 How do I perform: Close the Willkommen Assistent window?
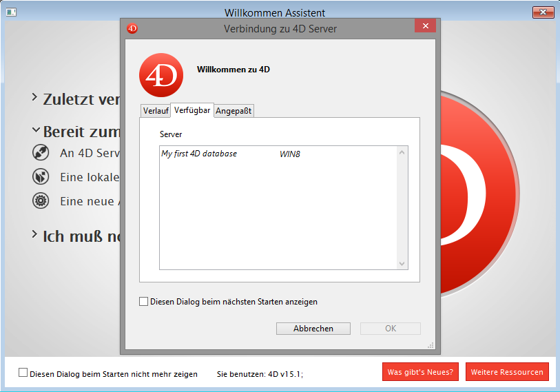coord(543,12)
